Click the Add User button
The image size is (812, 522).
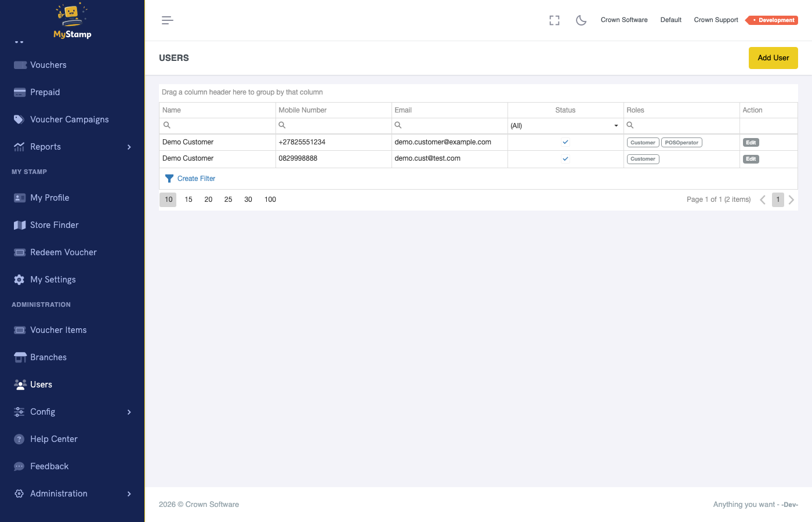773,58
